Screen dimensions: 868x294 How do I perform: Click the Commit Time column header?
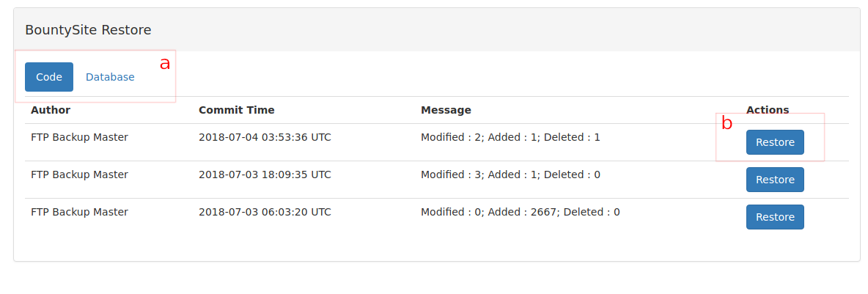click(x=236, y=110)
